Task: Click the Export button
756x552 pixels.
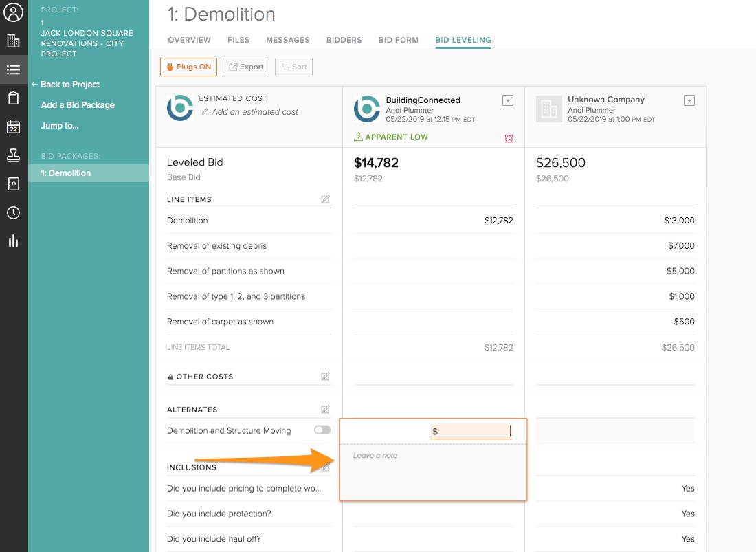Action: coord(246,67)
